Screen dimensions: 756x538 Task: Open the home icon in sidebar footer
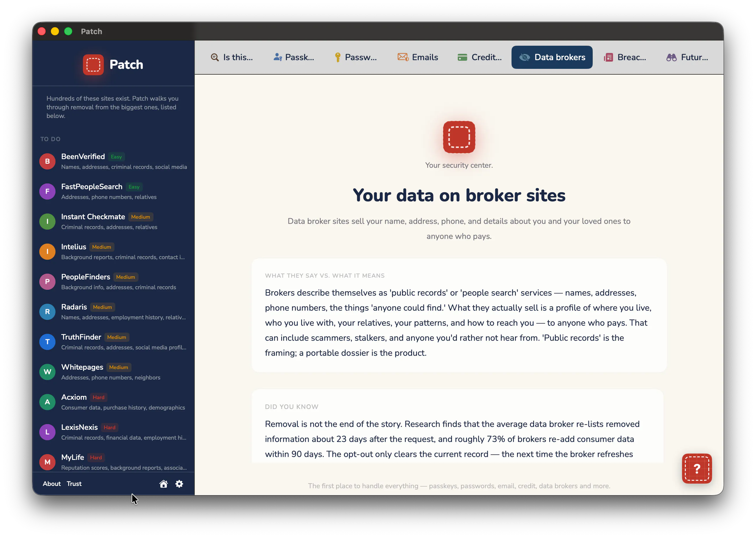pos(164,484)
